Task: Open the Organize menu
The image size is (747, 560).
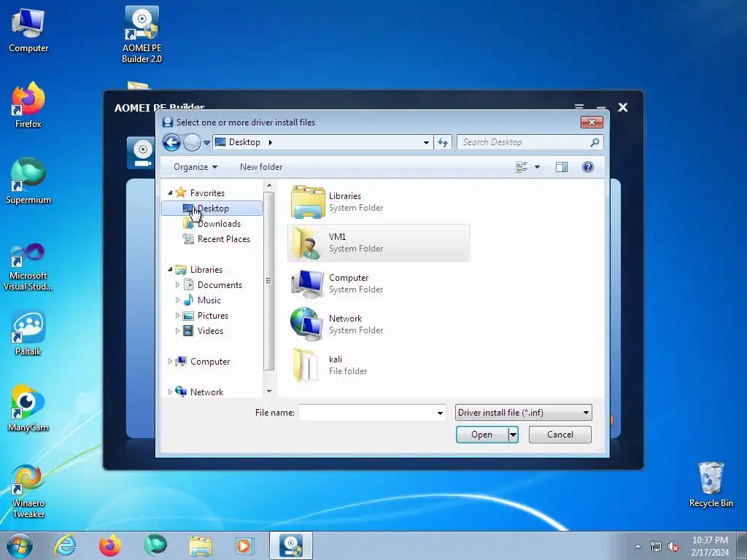Action: (x=196, y=167)
